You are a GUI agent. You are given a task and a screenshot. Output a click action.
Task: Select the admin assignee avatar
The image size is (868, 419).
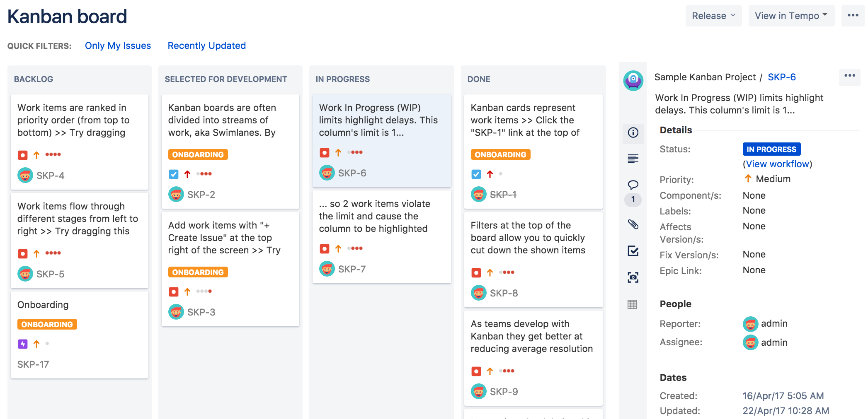click(x=750, y=342)
